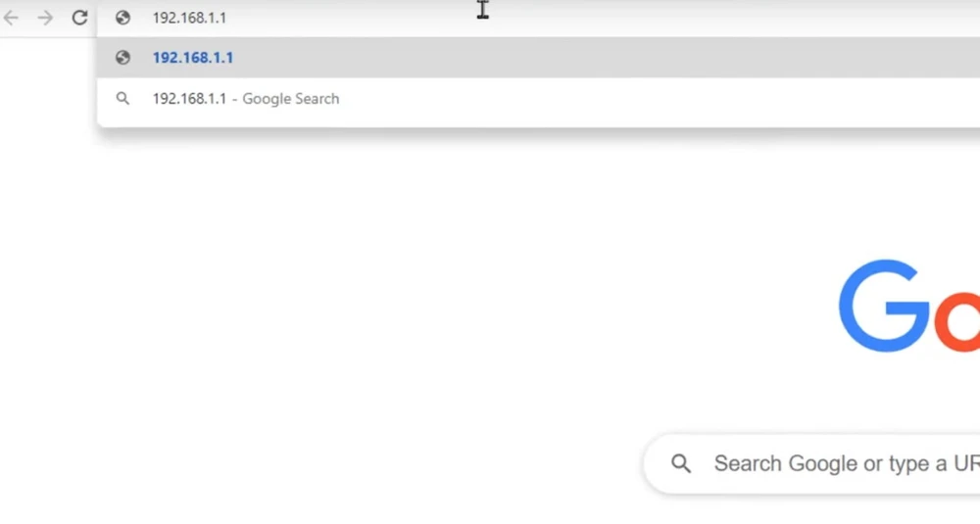Viewport: 980px width, 524px height.
Task: Click empty gray space in the highlighted suggestion row
Action: (x=588, y=58)
